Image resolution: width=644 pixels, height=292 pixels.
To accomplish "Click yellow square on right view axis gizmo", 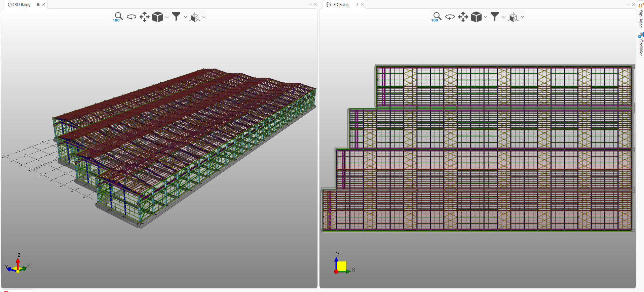I will click(x=342, y=266).
